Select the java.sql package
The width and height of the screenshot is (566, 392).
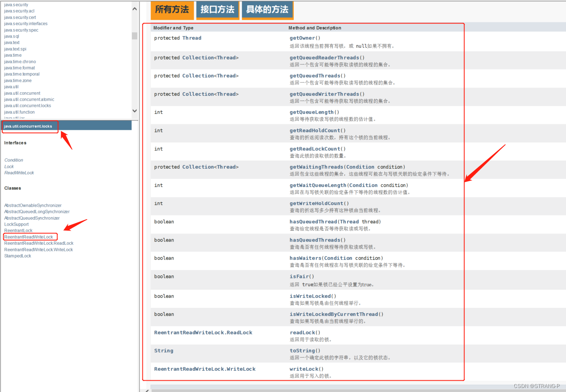(12, 36)
